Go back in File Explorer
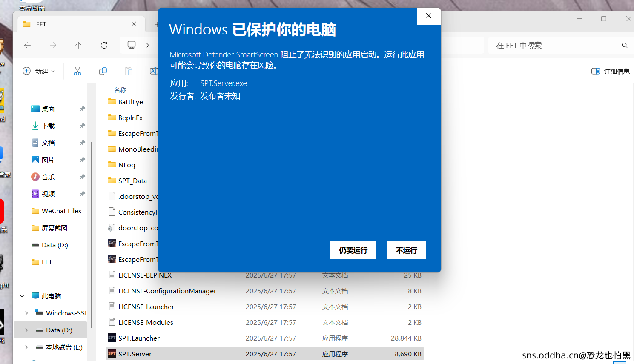This screenshot has height=364, width=634. click(x=28, y=45)
